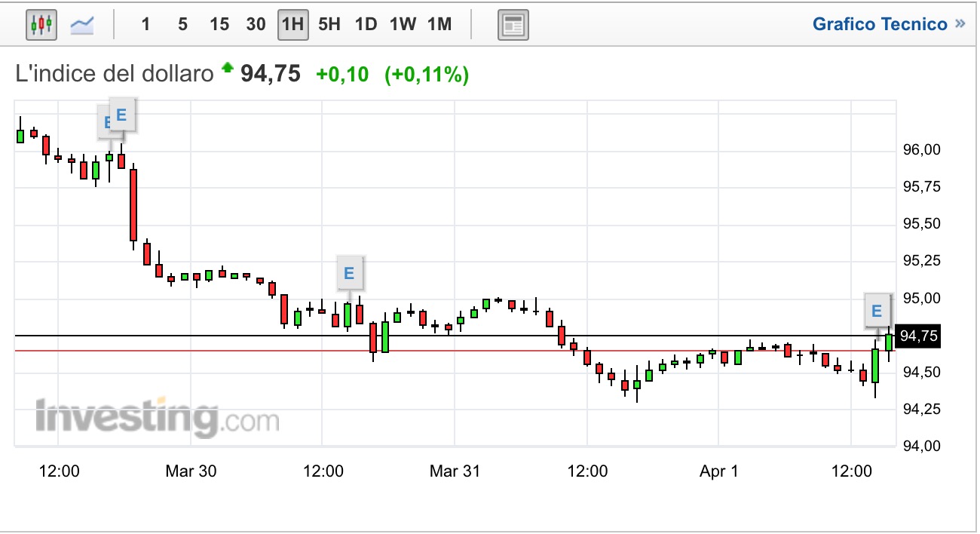Click the green up arrow next to price
This screenshot has height=534, width=980.
pyautogui.click(x=228, y=69)
